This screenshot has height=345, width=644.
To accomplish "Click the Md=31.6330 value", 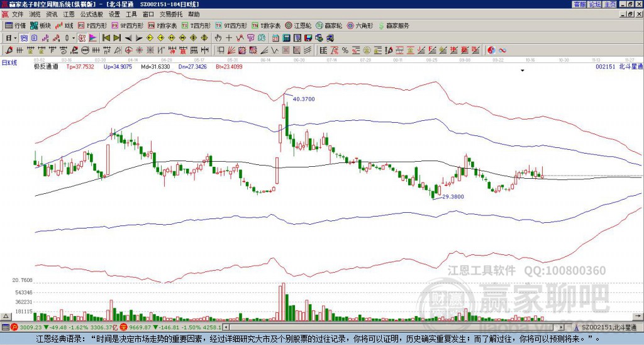I will pyautogui.click(x=155, y=66).
